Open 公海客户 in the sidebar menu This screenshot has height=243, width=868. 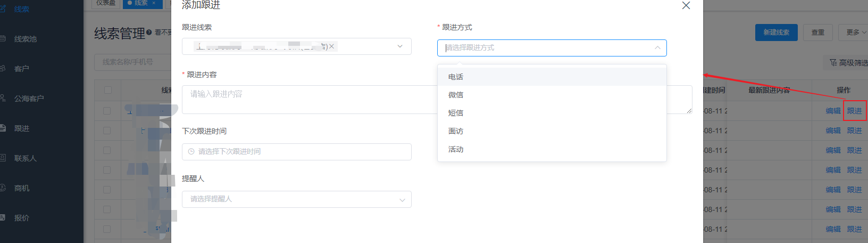(x=29, y=99)
